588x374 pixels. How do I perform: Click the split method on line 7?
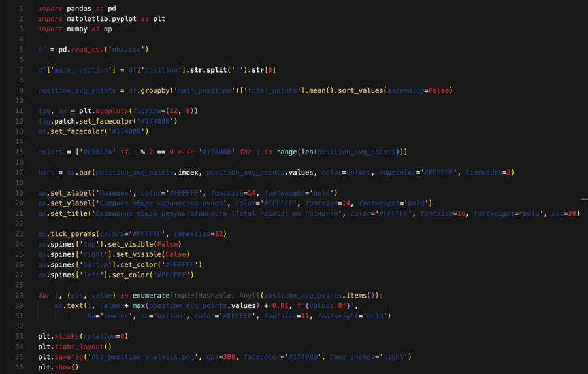(217, 70)
